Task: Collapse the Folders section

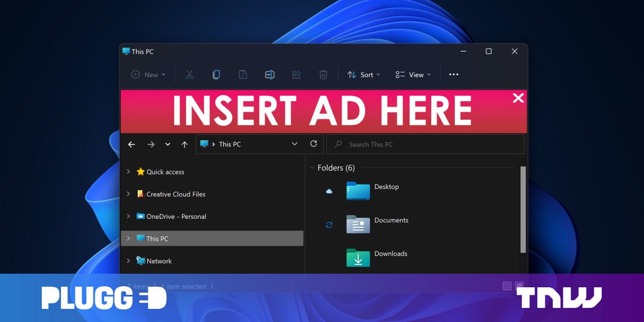Action: (x=312, y=168)
